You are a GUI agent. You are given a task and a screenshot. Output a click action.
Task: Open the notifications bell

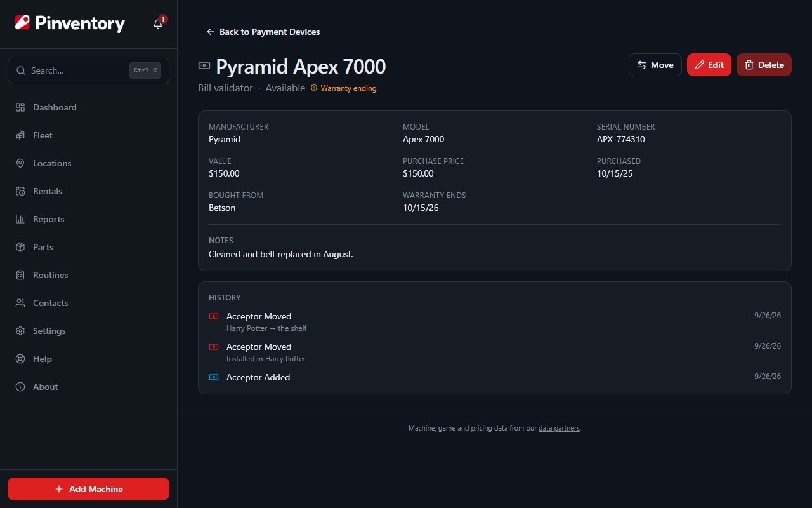pyautogui.click(x=158, y=24)
